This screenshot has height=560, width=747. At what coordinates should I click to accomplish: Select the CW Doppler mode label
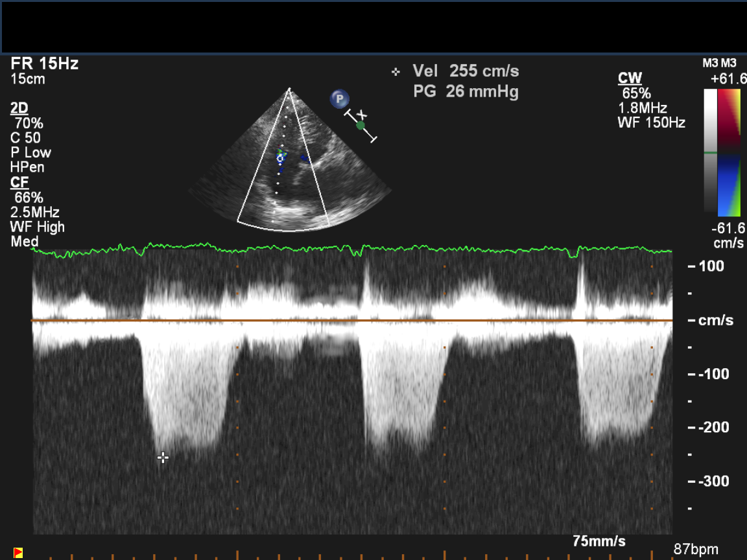(x=630, y=78)
